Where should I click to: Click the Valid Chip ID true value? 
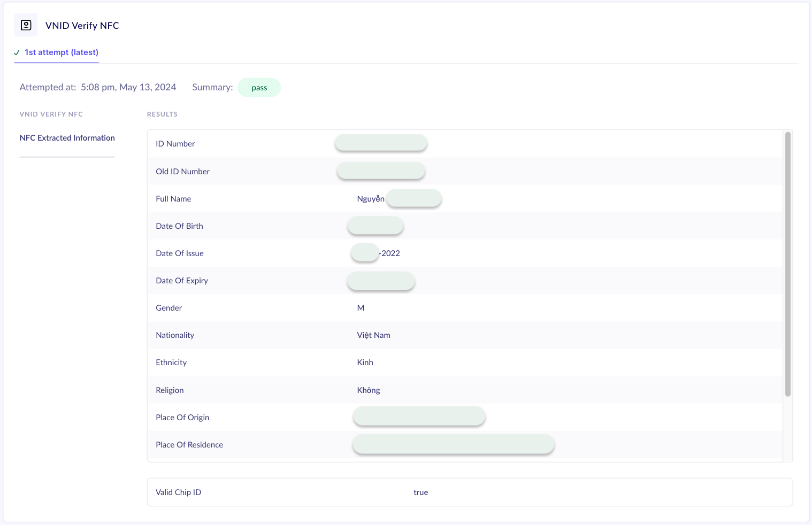click(420, 492)
